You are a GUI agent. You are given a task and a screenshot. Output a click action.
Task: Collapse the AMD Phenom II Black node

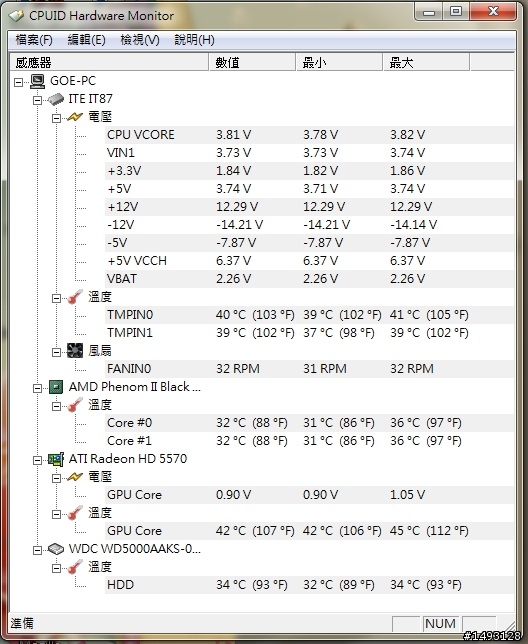click(x=37, y=388)
